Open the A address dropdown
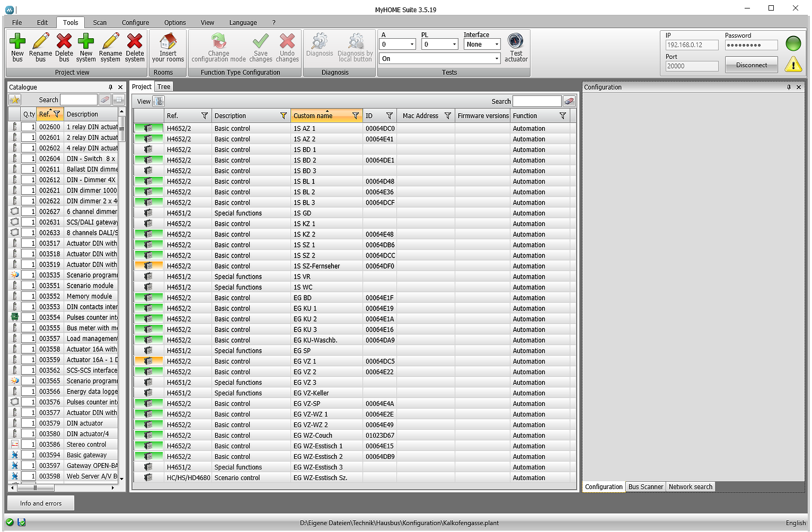This screenshot has width=812, height=532. (412, 45)
